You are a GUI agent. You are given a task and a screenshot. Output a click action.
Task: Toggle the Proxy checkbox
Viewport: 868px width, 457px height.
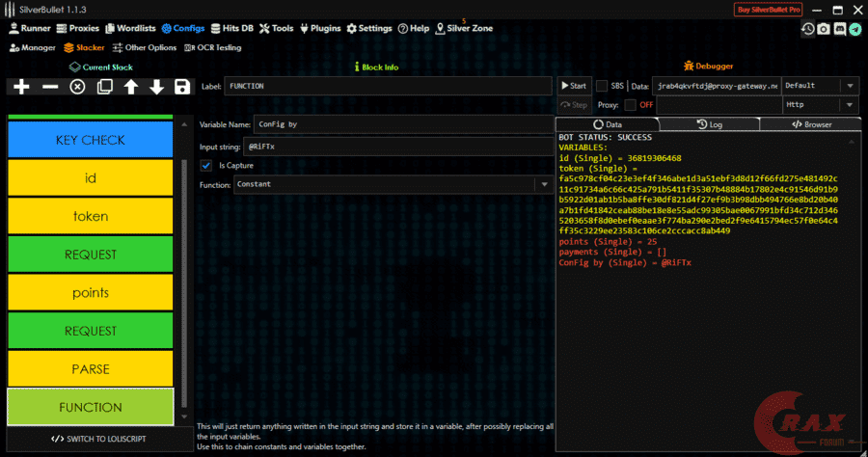[631, 104]
